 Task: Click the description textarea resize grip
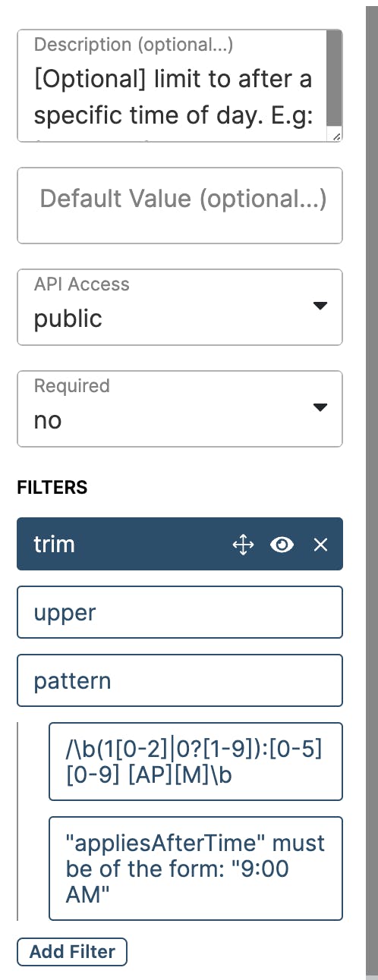coord(336,136)
